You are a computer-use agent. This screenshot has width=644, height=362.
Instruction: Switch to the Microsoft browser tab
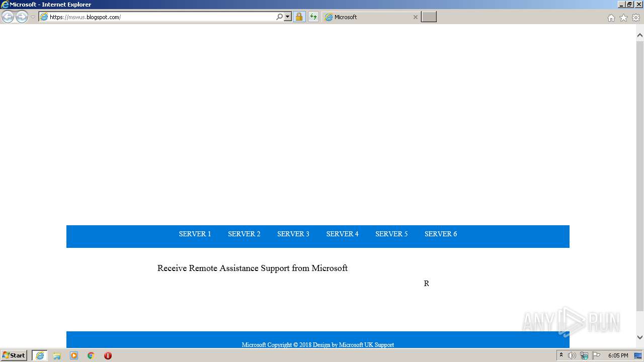[371, 17]
